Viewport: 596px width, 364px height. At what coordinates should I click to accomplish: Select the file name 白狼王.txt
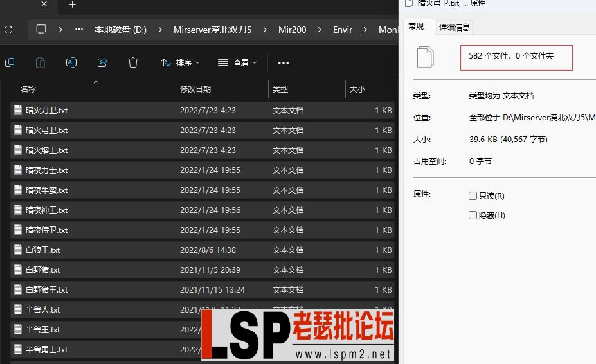[x=43, y=250]
